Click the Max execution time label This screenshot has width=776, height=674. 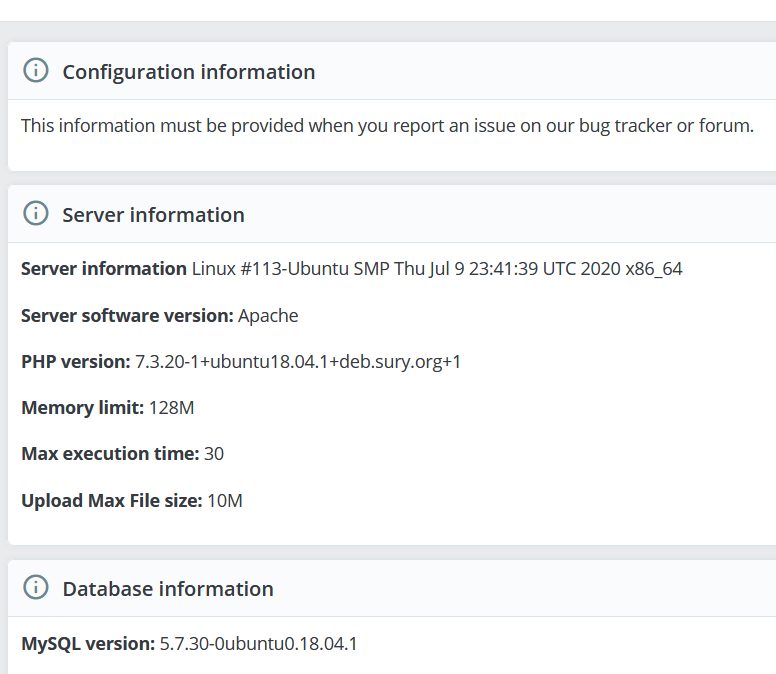(x=110, y=454)
